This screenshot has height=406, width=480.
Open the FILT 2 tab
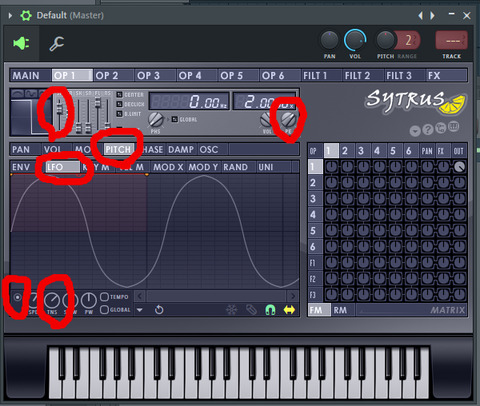[363, 75]
